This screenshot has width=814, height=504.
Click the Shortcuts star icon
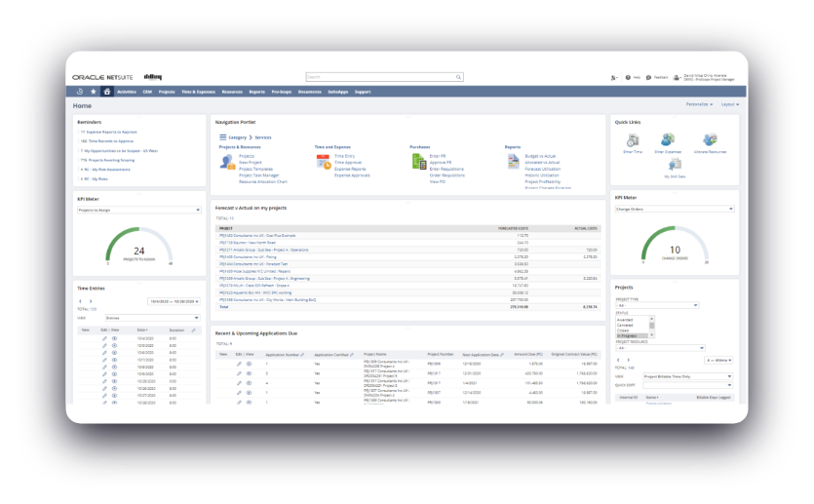(94, 92)
